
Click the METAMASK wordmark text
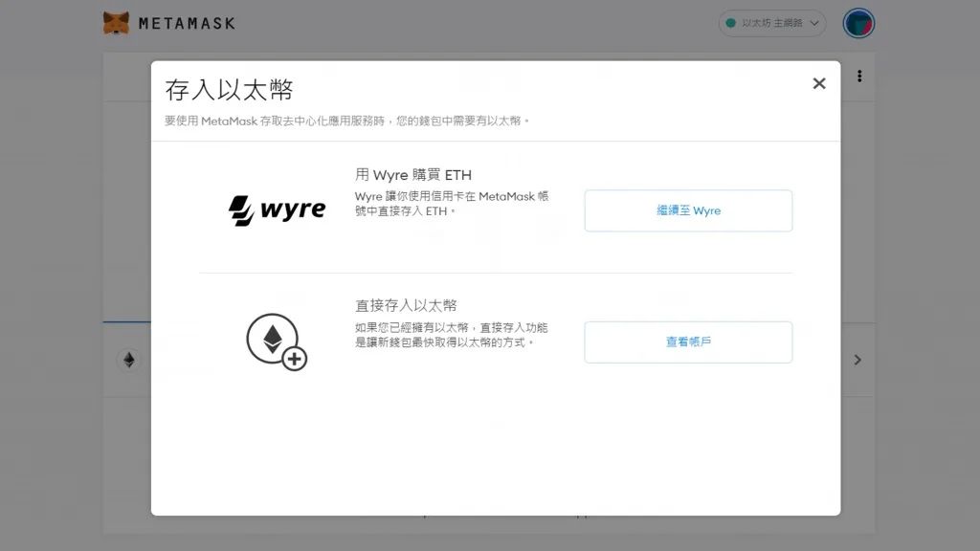[187, 24]
